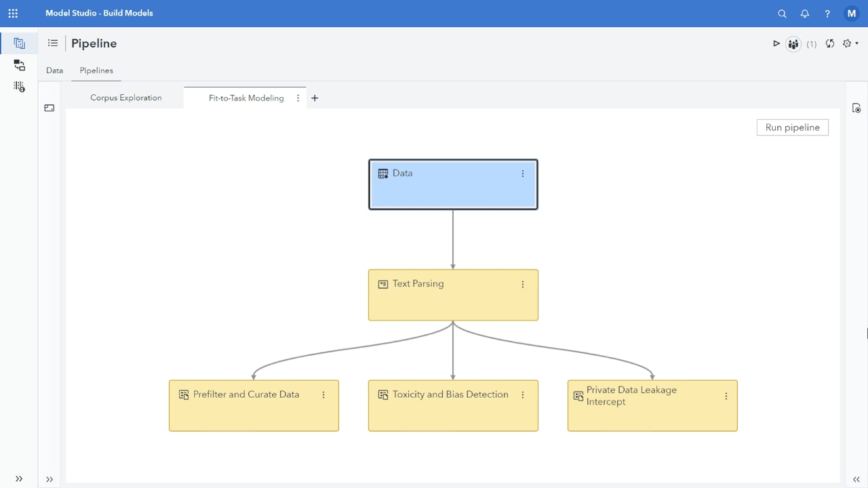This screenshot has width=868, height=488.
Task: Select the Pipelines view icon in left sidebar
Action: [19, 43]
